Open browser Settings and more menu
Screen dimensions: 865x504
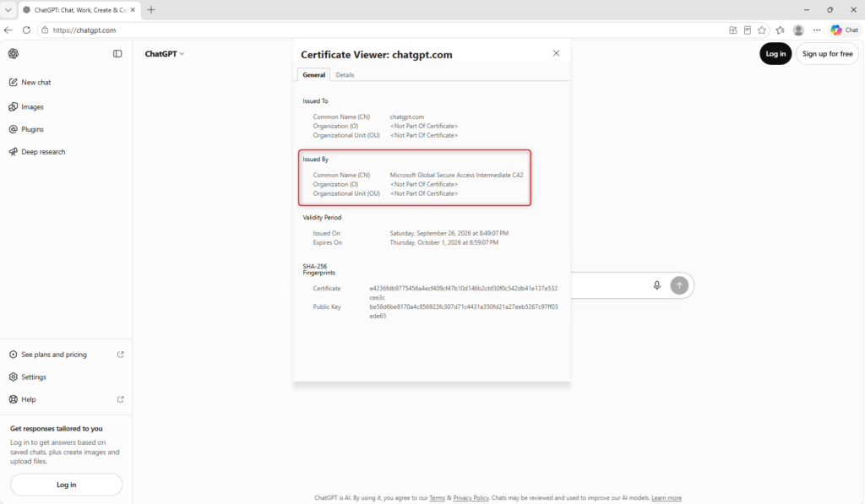[x=817, y=30]
